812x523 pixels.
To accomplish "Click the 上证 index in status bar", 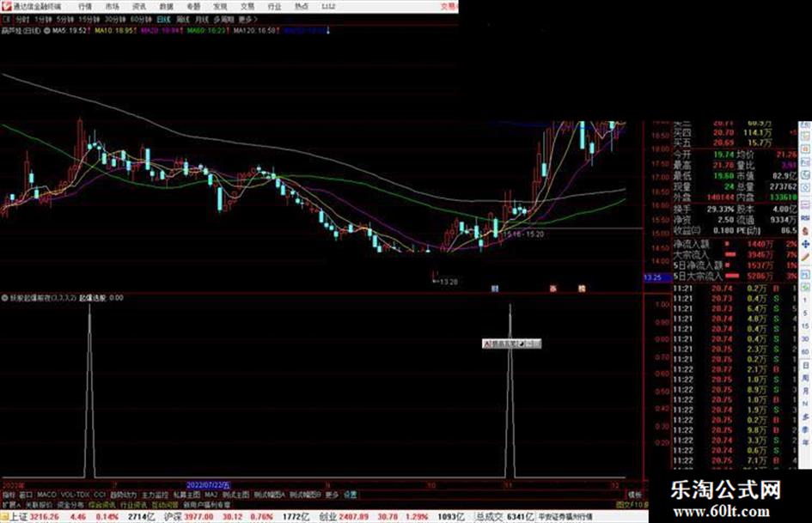I will click(18, 517).
